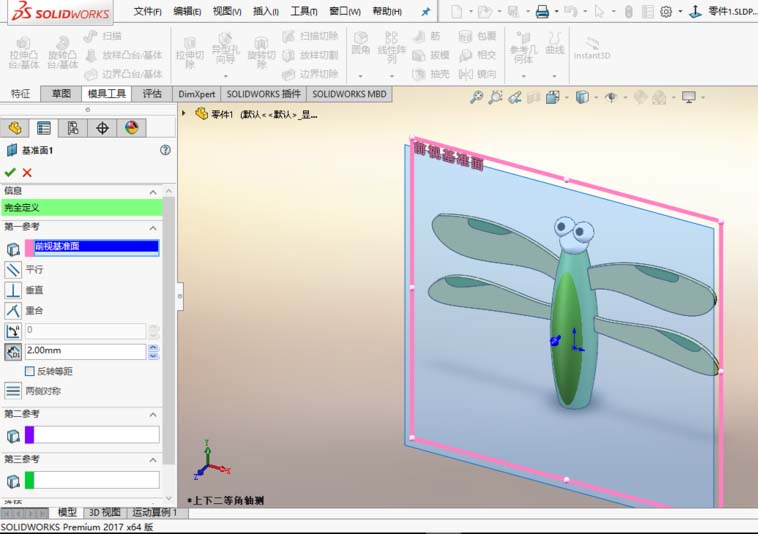Decrease offset distance with down arrow
The image size is (758, 534).
153,356
